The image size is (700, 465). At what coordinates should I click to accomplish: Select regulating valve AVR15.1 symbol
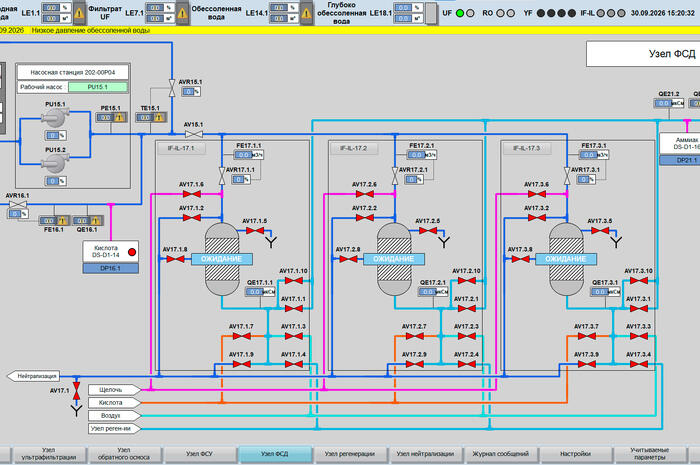click(x=172, y=88)
